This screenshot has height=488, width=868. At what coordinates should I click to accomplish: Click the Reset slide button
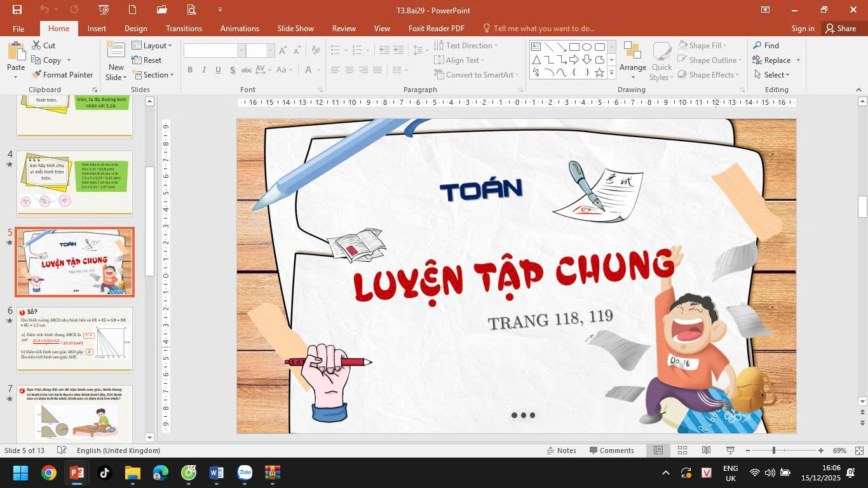(147, 60)
